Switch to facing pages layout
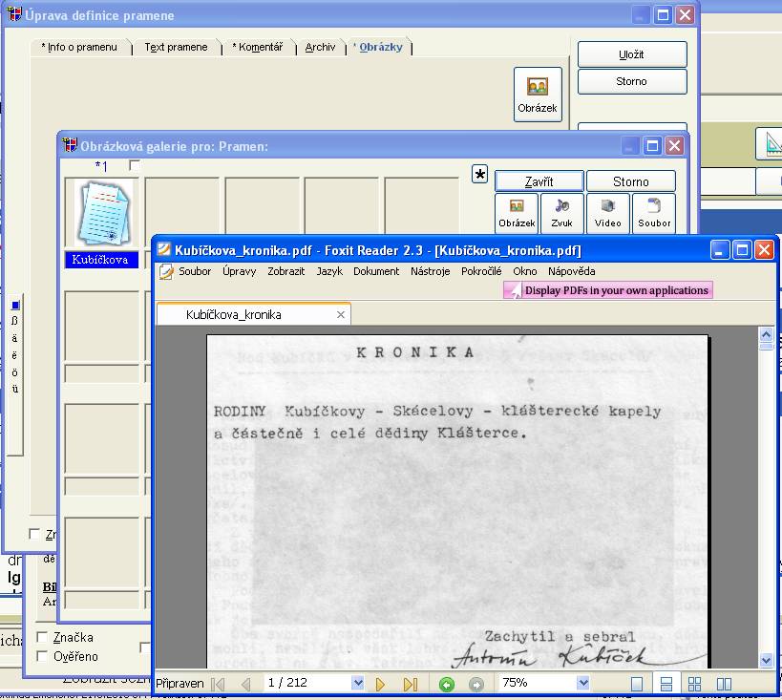The width and height of the screenshot is (782, 700). point(724,684)
